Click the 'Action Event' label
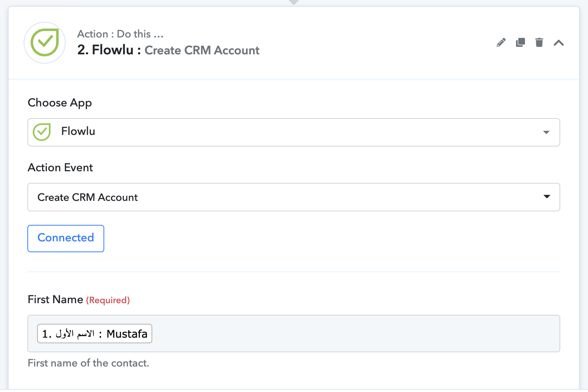This screenshot has width=588, height=392. [x=60, y=168]
